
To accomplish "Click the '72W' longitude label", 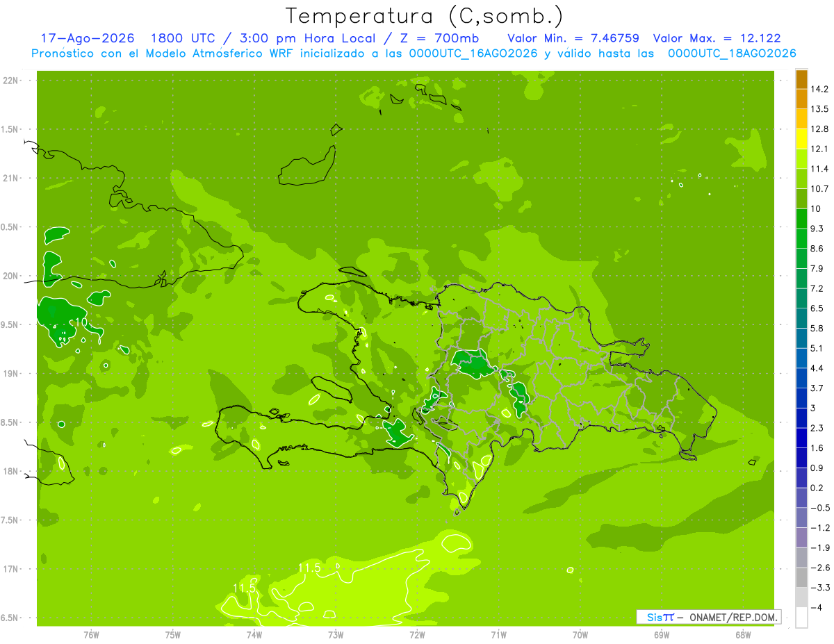I will pos(417,634).
